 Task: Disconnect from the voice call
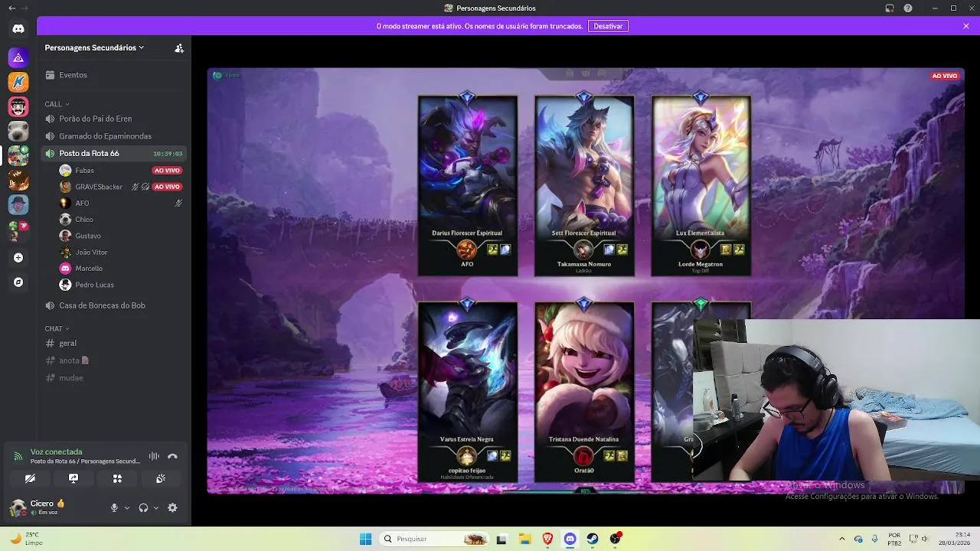(172, 456)
